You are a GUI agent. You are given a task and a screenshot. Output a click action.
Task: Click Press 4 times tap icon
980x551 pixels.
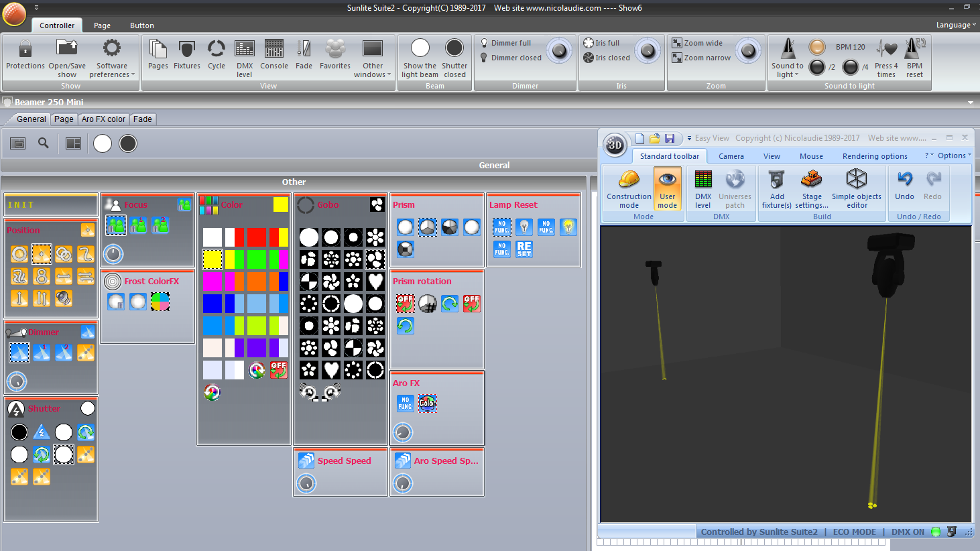click(x=887, y=49)
